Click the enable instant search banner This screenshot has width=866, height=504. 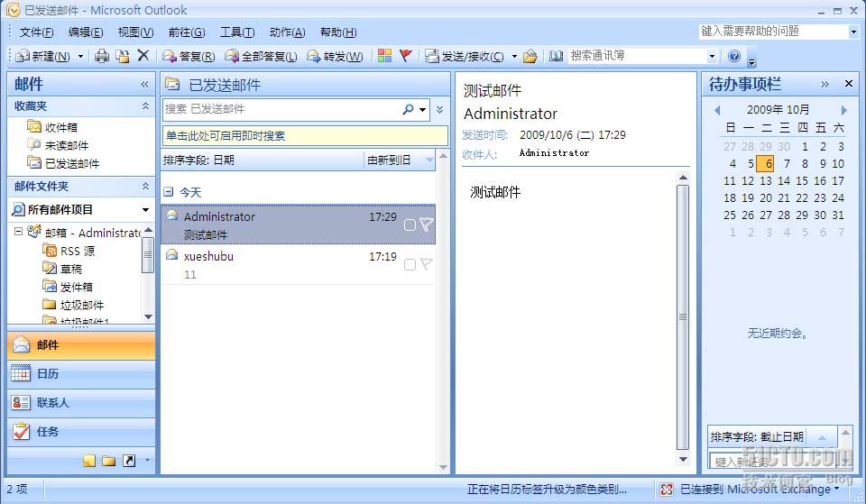(306, 136)
